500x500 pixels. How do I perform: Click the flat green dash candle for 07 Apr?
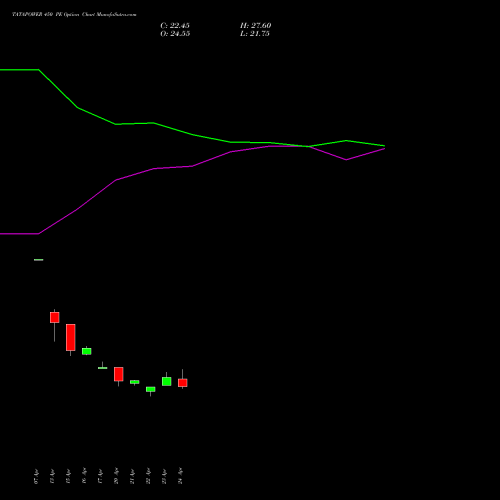(x=39, y=260)
